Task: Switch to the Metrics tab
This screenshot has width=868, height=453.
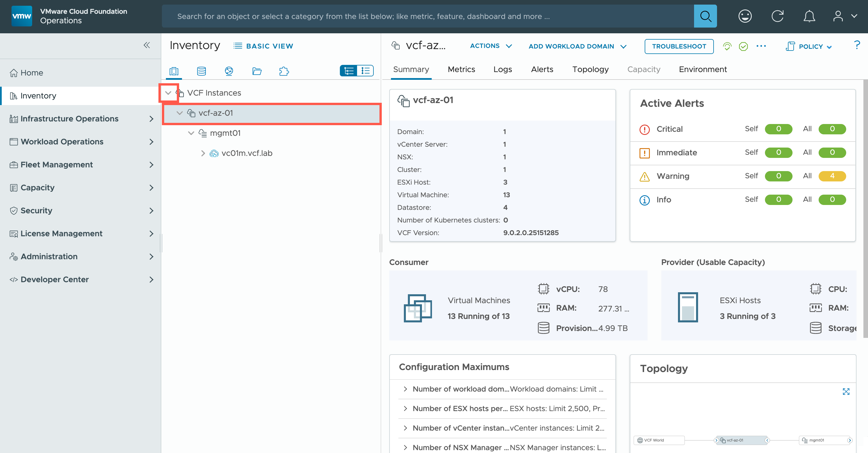Action: tap(461, 69)
